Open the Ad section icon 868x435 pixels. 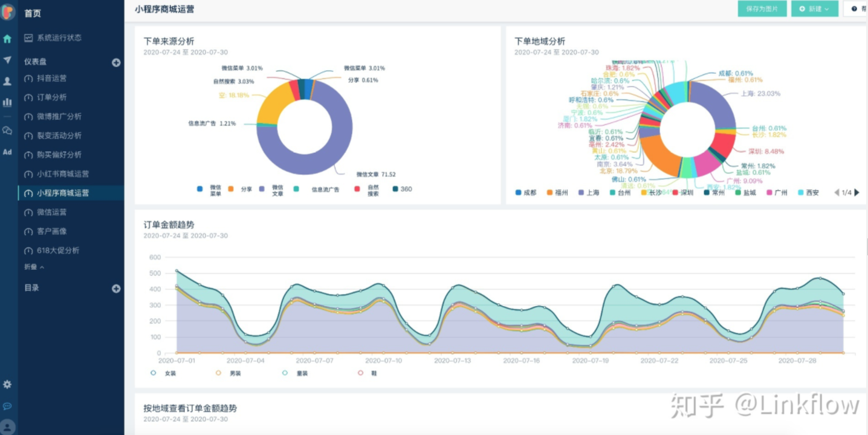tap(7, 152)
